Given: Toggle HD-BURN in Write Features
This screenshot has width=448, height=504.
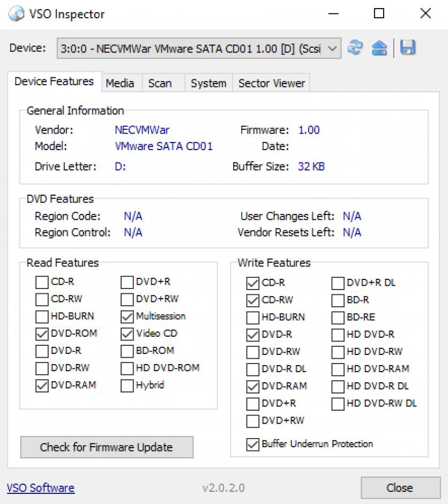Looking at the screenshot, I should [253, 317].
